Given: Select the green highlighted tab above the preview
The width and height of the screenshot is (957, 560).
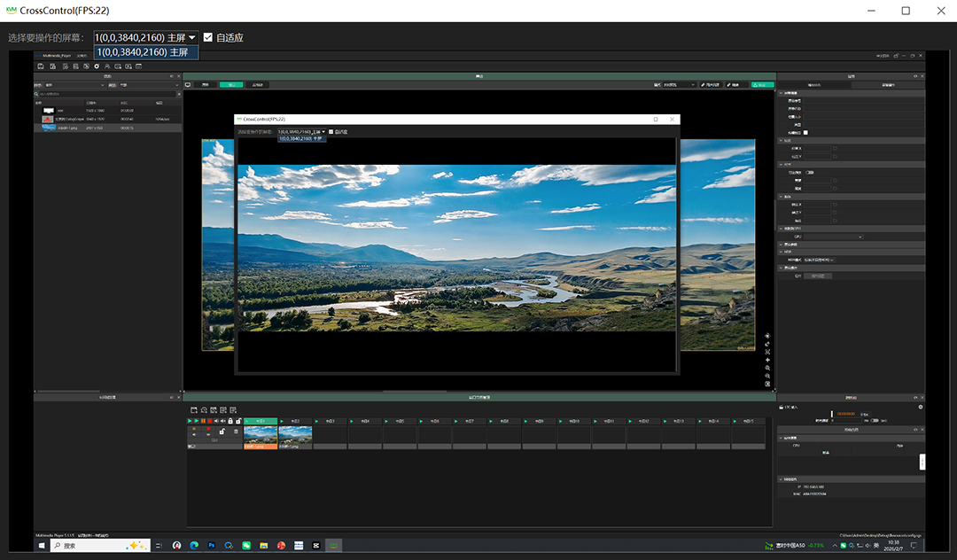Looking at the screenshot, I should pyautogui.click(x=230, y=85).
